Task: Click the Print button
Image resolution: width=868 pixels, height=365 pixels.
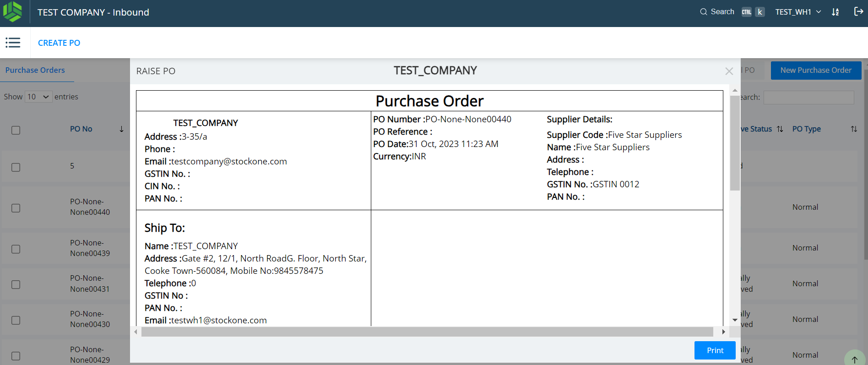Action: tap(715, 350)
